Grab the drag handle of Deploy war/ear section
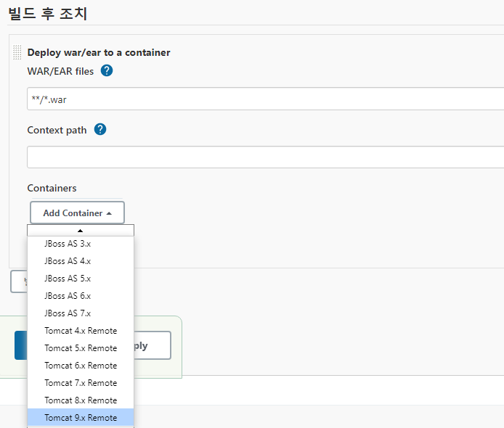Image resolution: width=504 pixels, height=428 pixels. point(17,52)
